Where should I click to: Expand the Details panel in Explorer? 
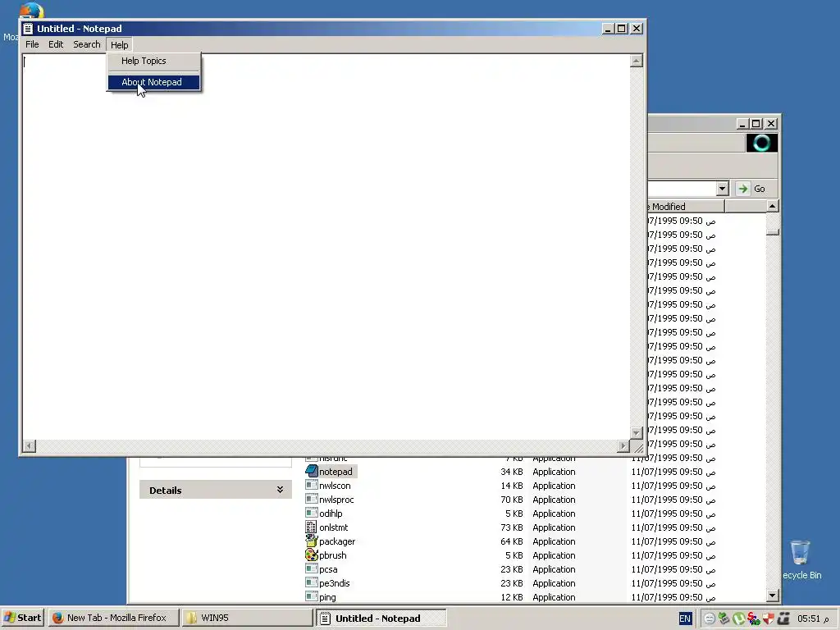(280, 490)
